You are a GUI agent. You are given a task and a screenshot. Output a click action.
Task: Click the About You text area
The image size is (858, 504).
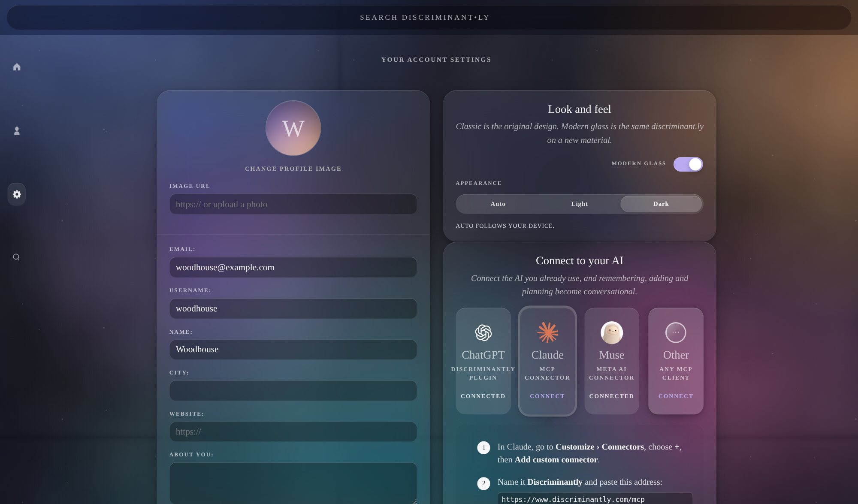293,483
